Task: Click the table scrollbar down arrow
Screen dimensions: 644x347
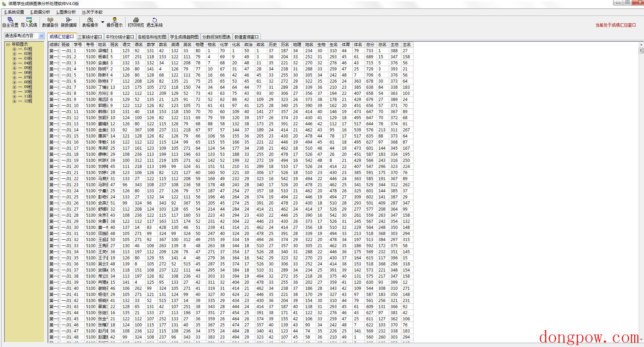Action: click(641, 339)
